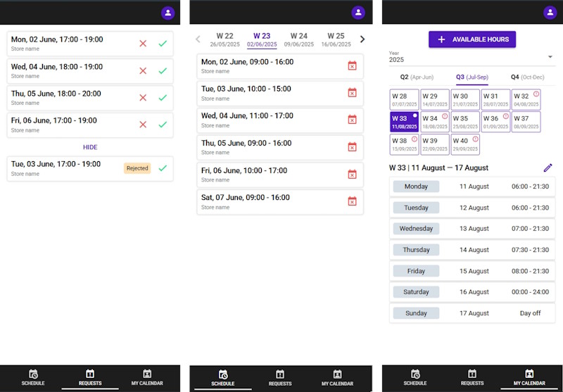Viewport: 563px width, 392px height.
Task: Click HIDE to collapse rejected requests
Action: [x=90, y=147]
